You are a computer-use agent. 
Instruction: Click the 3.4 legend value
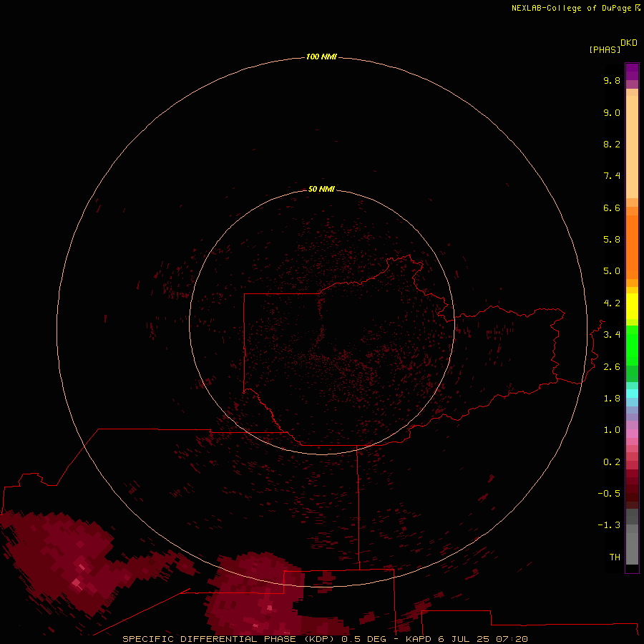(x=612, y=335)
